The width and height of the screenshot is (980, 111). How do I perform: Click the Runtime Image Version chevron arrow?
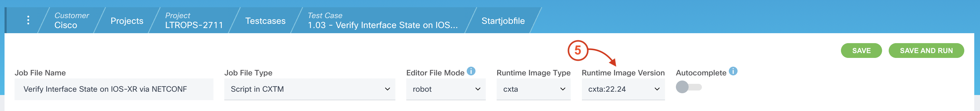coord(657,89)
